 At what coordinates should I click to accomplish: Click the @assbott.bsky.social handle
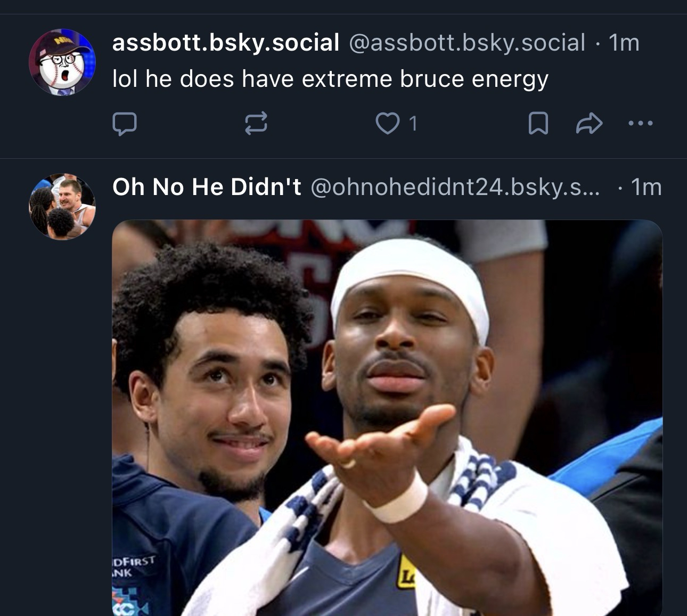tap(467, 43)
